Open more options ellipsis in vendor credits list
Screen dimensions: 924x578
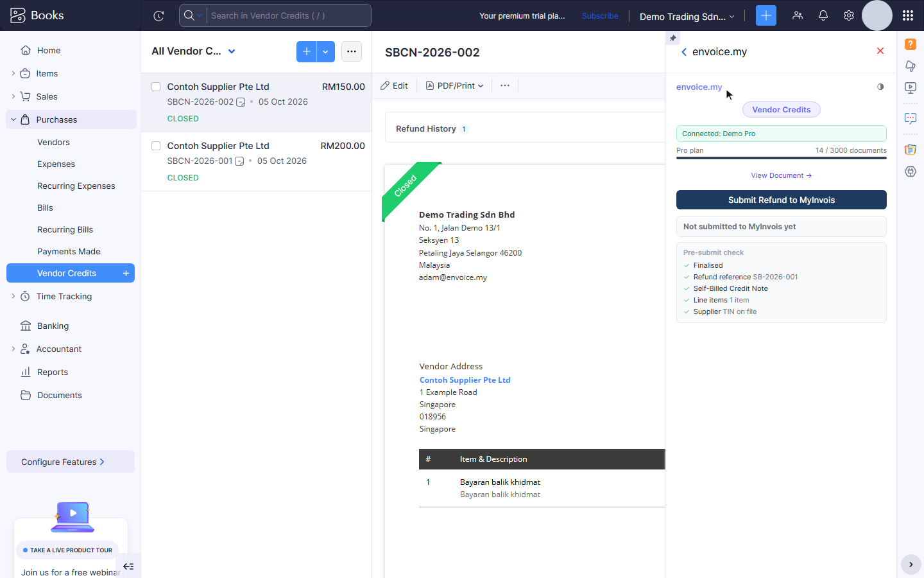pos(352,51)
